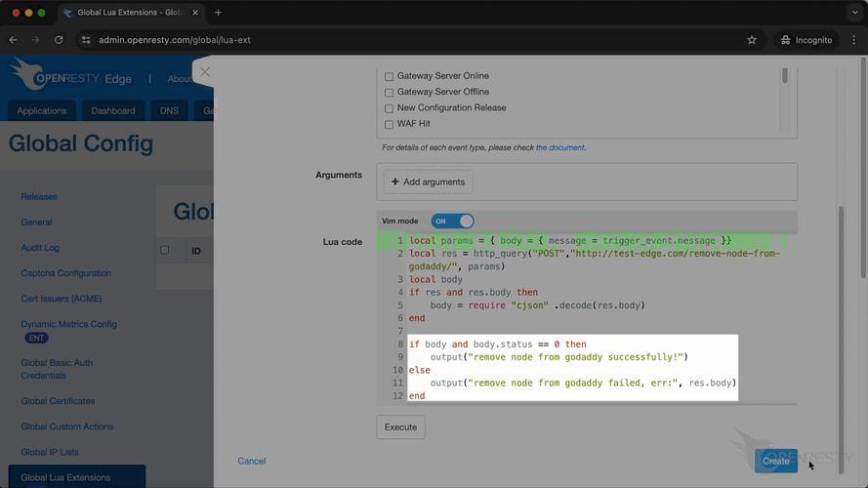Check the WAF Hit event checkbox
The height and width of the screenshot is (488, 868).
(x=389, y=125)
